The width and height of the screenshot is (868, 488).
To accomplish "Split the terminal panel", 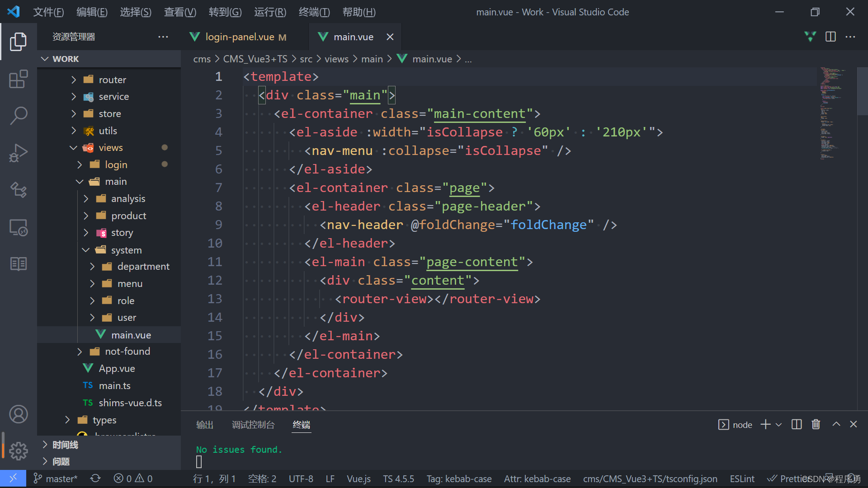I will (797, 424).
